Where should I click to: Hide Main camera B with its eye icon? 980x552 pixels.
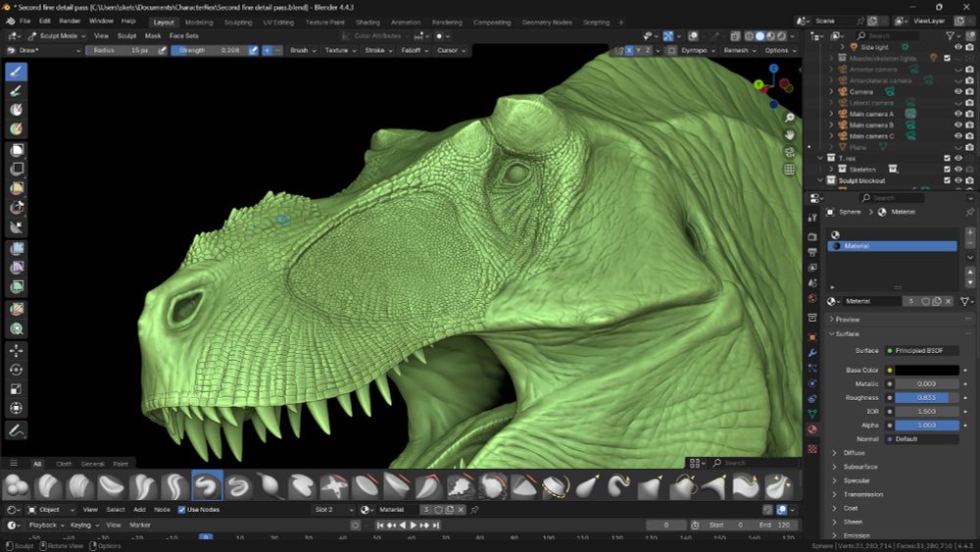point(958,125)
